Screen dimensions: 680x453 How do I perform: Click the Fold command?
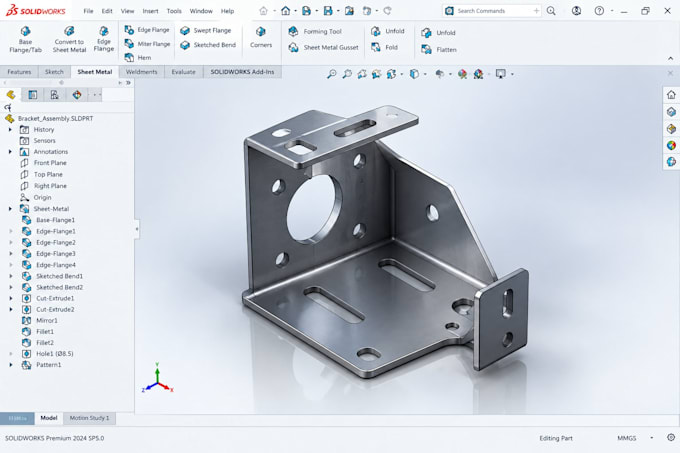pyautogui.click(x=384, y=47)
